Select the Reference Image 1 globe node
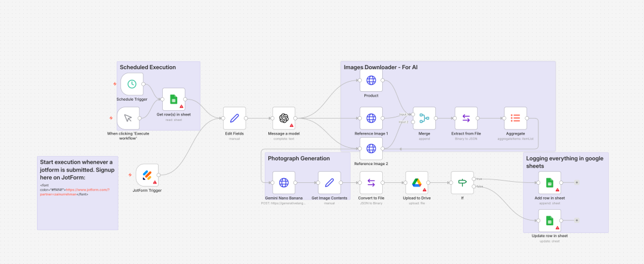 pos(371,118)
